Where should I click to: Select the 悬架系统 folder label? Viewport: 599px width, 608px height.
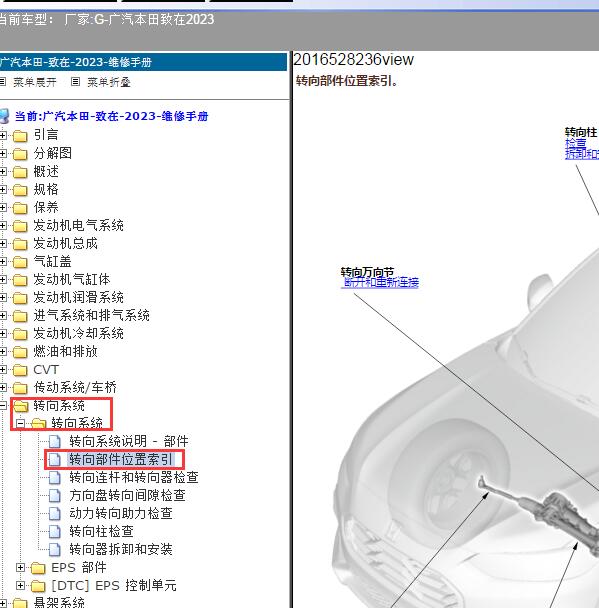[59, 603]
